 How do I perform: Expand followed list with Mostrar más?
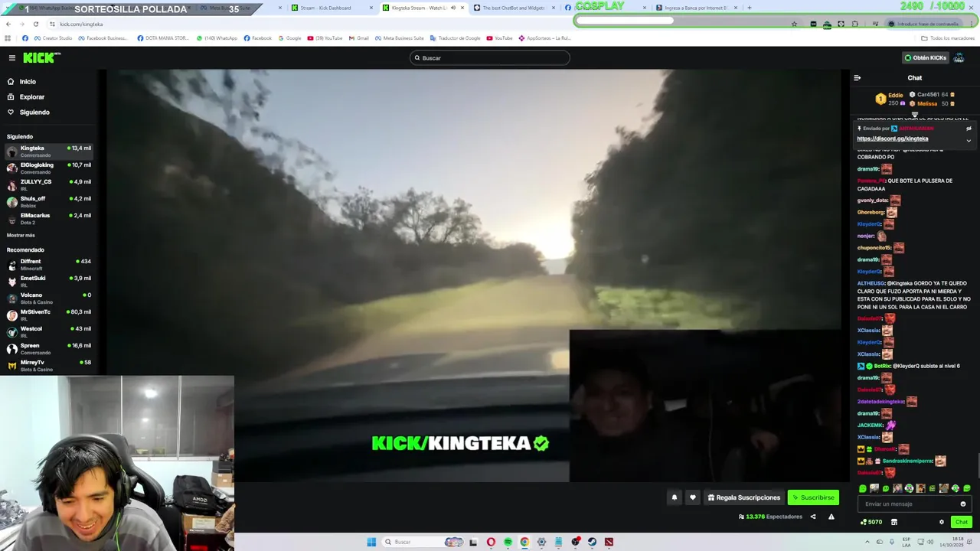pyautogui.click(x=21, y=235)
